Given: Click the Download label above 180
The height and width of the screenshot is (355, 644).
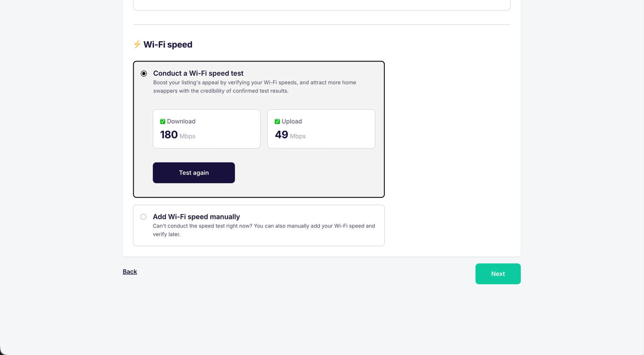Looking at the screenshot, I should (x=181, y=121).
